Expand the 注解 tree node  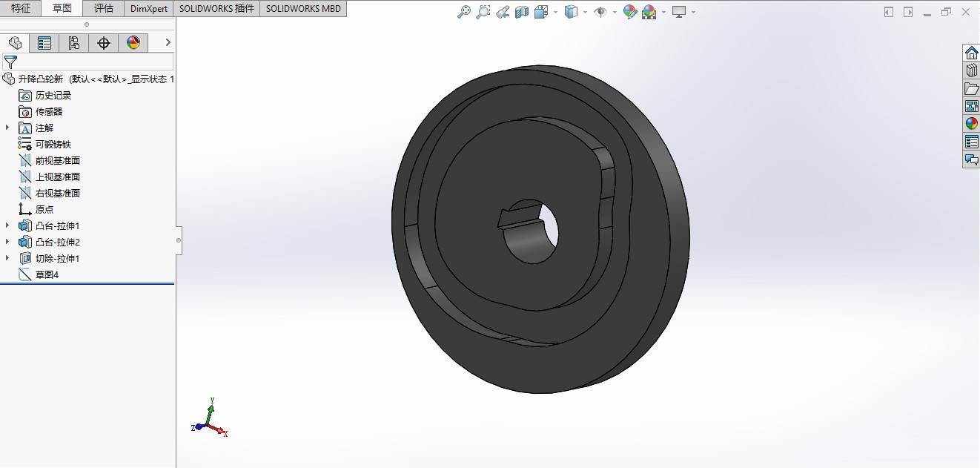[x=7, y=128]
